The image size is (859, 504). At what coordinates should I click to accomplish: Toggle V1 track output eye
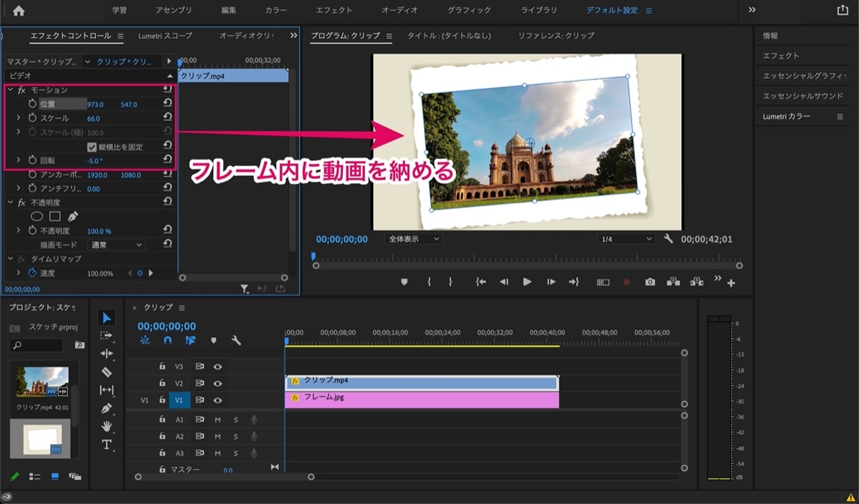[218, 401]
